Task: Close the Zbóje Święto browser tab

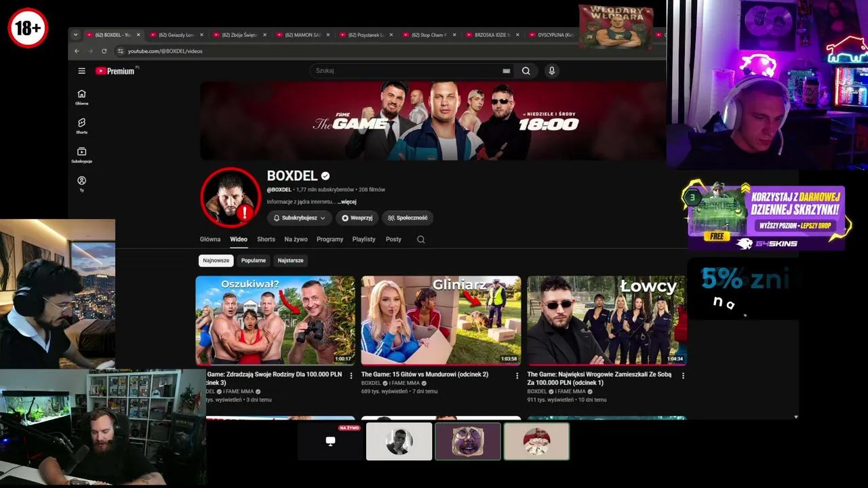Action: (x=265, y=35)
